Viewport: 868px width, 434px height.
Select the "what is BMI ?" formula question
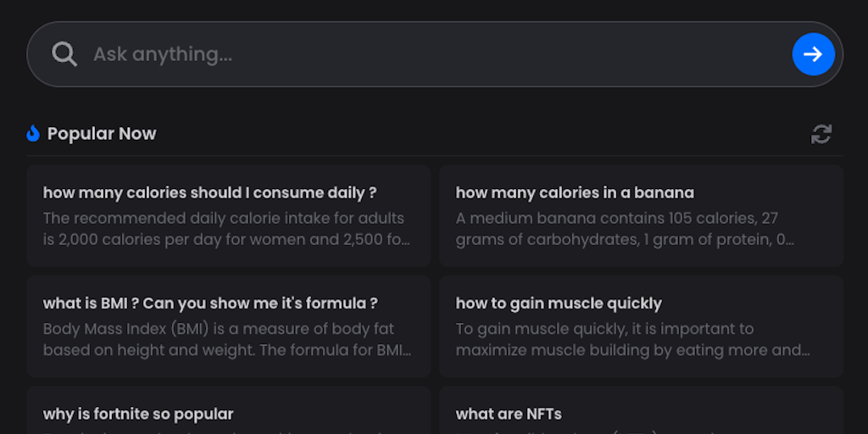210,303
